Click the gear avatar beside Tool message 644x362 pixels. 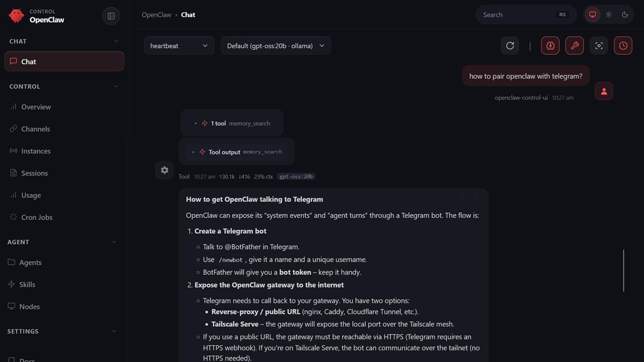click(x=165, y=170)
